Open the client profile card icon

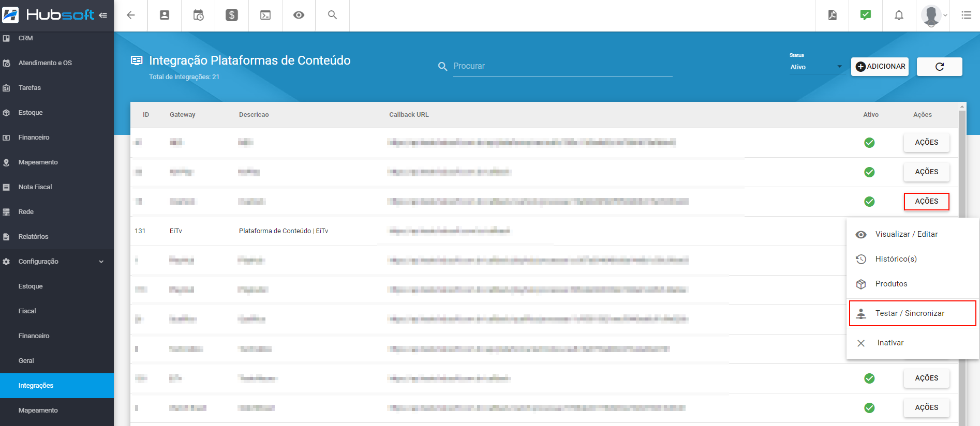pyautogui.click(x=165, y=15)
